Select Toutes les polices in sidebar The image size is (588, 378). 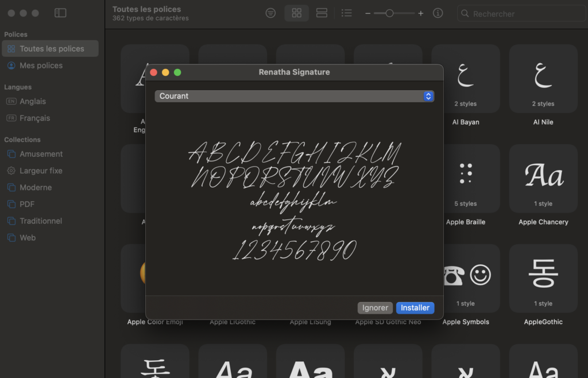(51, 49)
